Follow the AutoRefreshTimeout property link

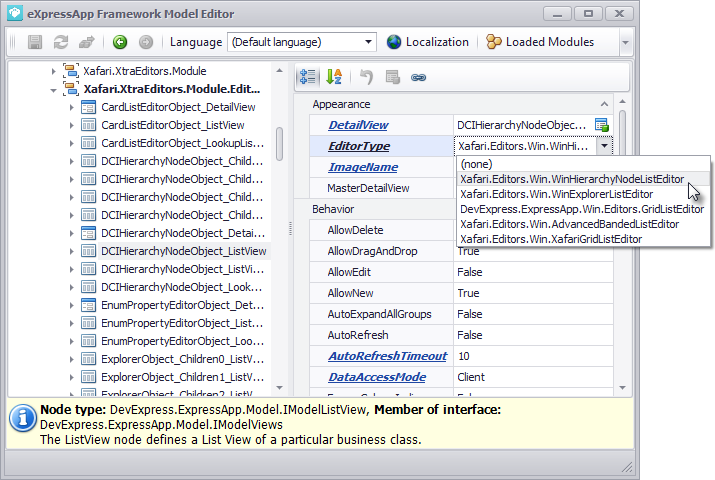coord(388,356)
